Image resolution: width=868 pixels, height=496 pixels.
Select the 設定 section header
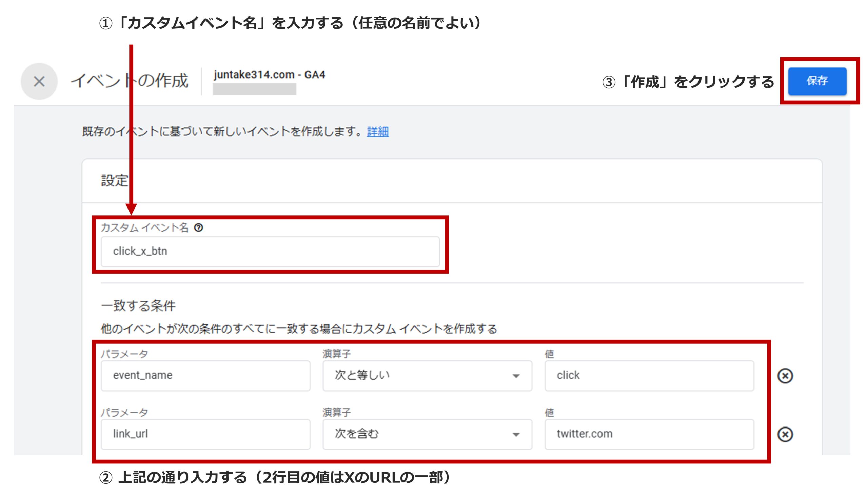coord(114,181)
